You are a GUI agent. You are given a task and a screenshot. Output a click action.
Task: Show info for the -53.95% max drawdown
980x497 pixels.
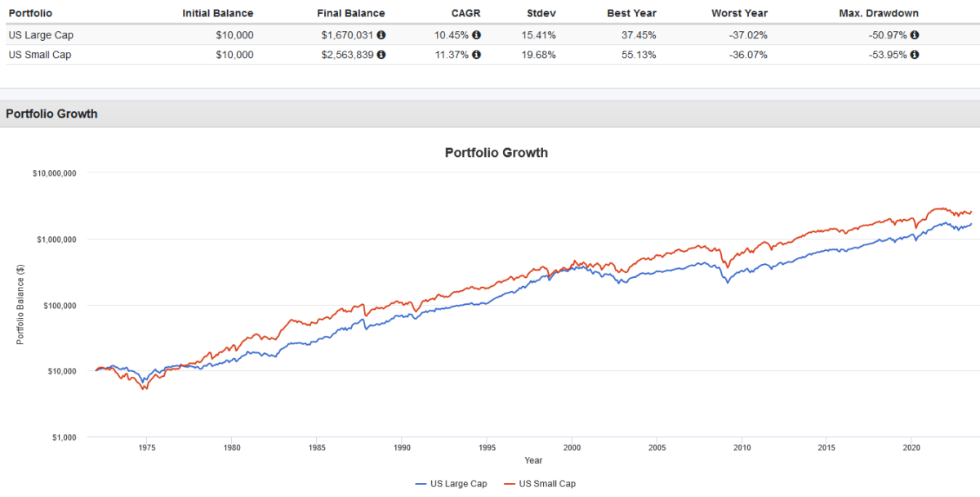(x=915, y=55)
